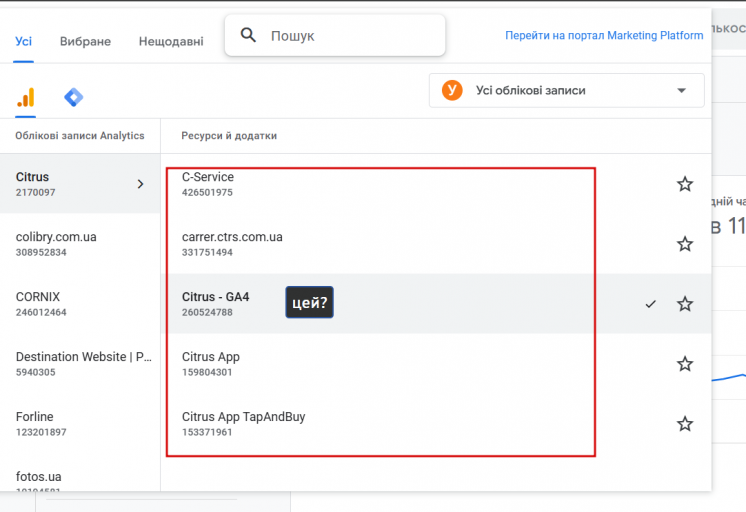
Task: Star the Citrus App TapAndBuy property
Action: point(685,424)
